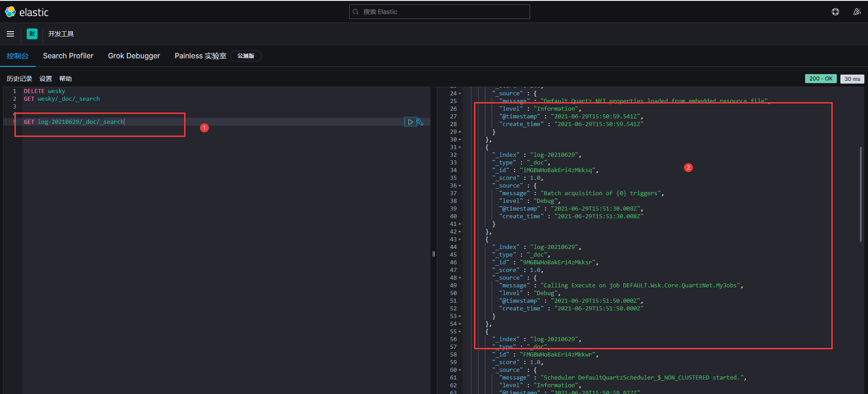Click the "level" : "Information" line 26
Viewport: 868px width, 394px height.
[x=540, y=109]
